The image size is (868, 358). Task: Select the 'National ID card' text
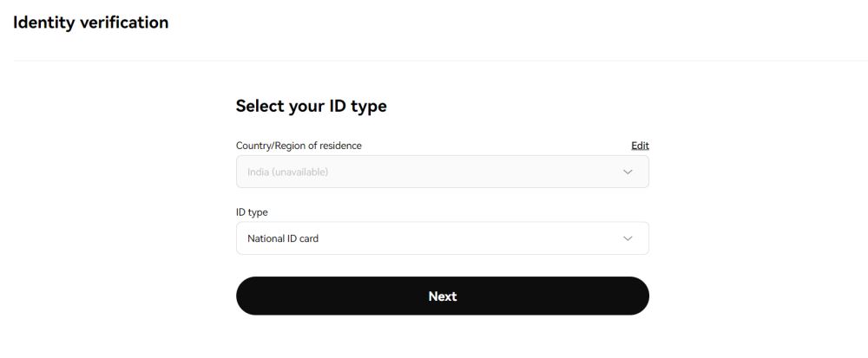click(x=283, y=238)
